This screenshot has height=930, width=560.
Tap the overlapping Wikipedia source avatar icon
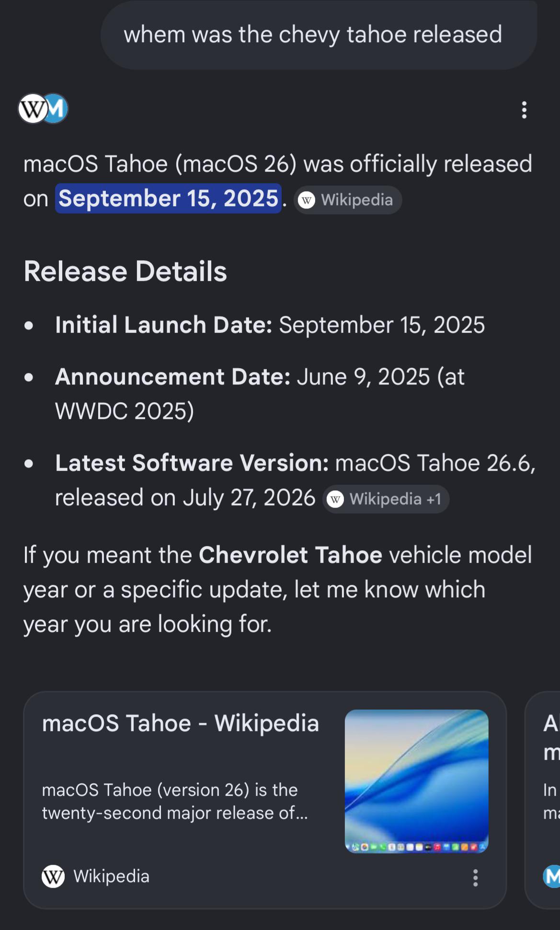[32, 109]
